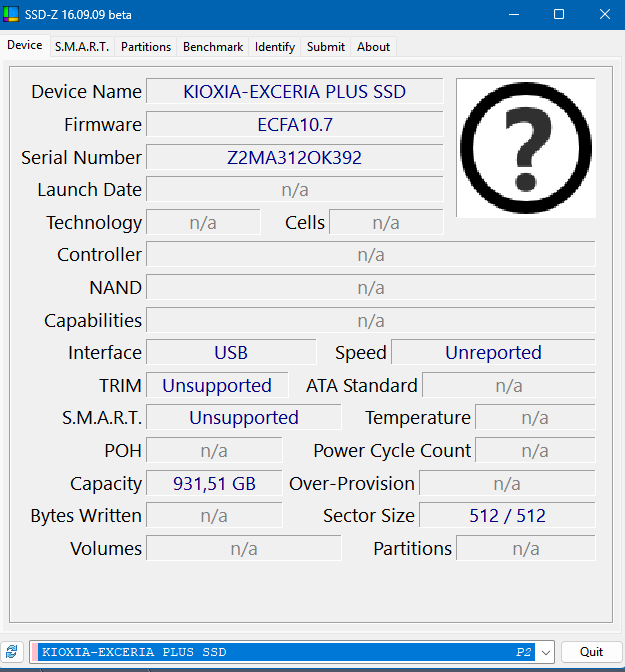Click the Volumes n/a field
Screen dimensions: 625x672
click(x=243, y=548)
